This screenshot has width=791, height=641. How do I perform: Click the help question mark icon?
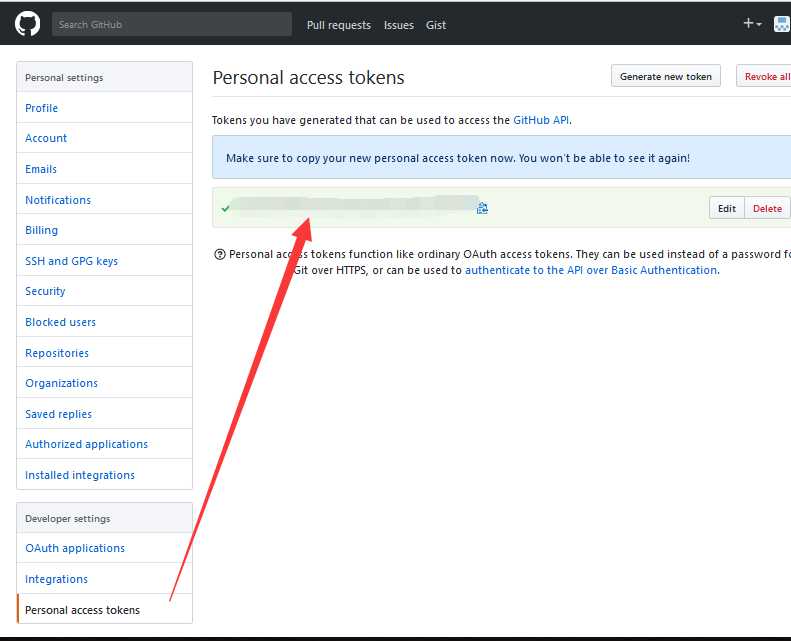tap(219, 254)
